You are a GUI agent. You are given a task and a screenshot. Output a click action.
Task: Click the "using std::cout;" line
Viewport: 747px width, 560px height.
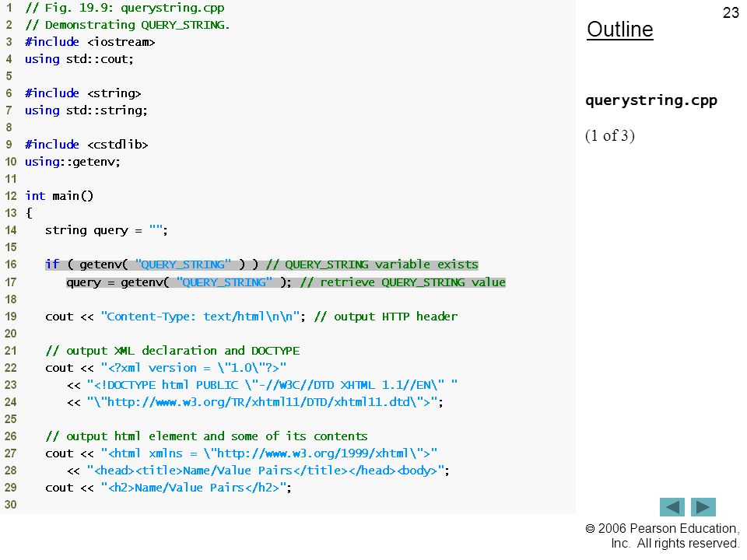tap(79, 59)
